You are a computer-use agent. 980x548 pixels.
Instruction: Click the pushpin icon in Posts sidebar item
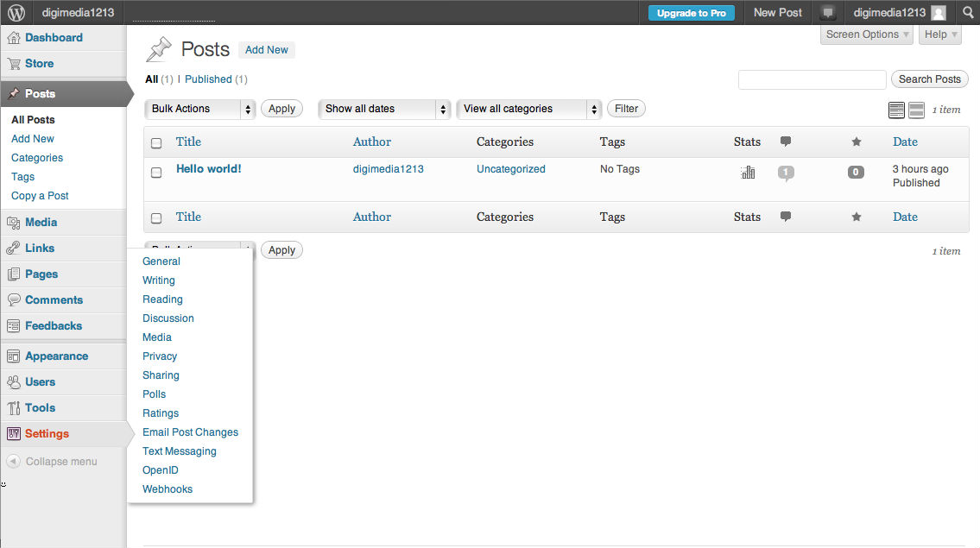tap(14, 94)
